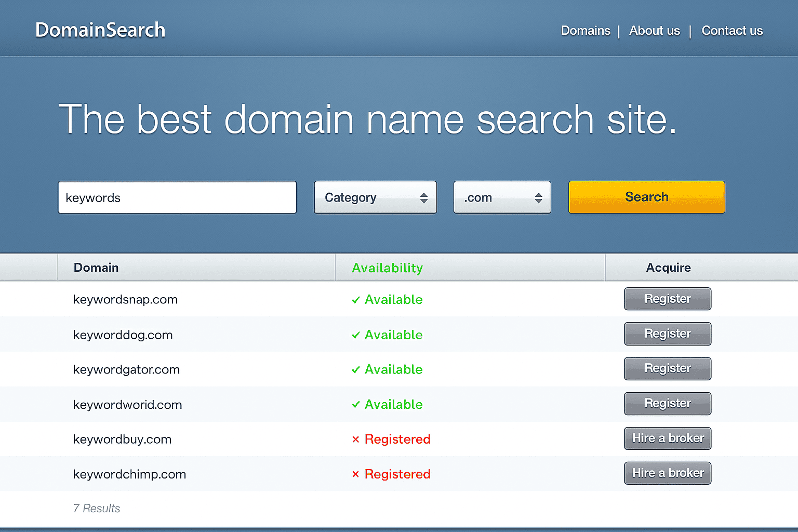Image resolution: width=798 pixels, height=532 pixels.
Task: Click the Domain column header
Action: (x=96, y=268)
